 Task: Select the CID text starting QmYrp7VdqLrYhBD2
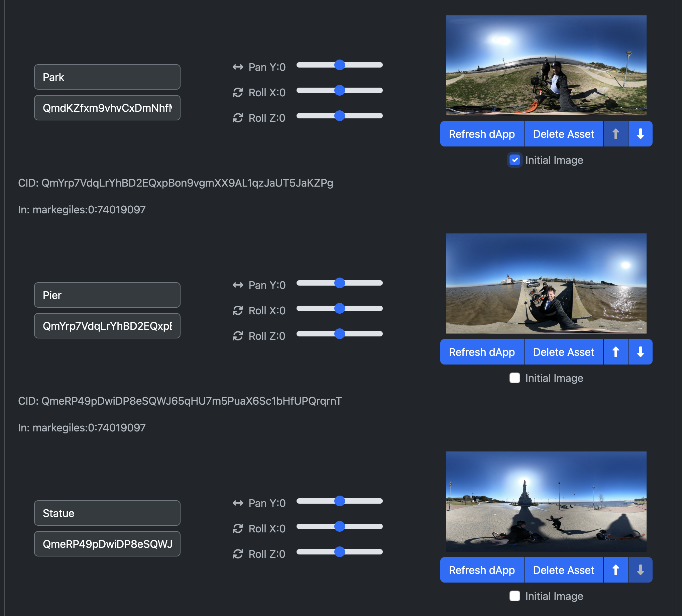(x=176, y=183)
